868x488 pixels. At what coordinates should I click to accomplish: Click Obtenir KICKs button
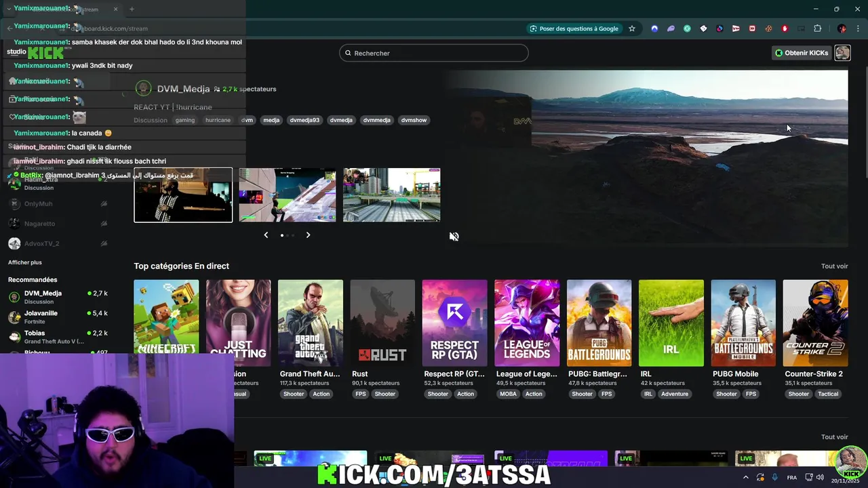pos(802,53)
